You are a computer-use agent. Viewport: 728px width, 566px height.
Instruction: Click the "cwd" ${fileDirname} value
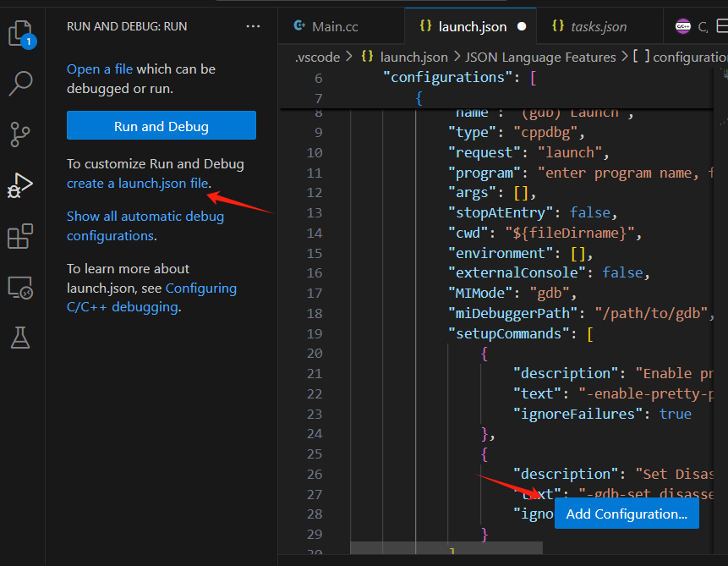570,233
